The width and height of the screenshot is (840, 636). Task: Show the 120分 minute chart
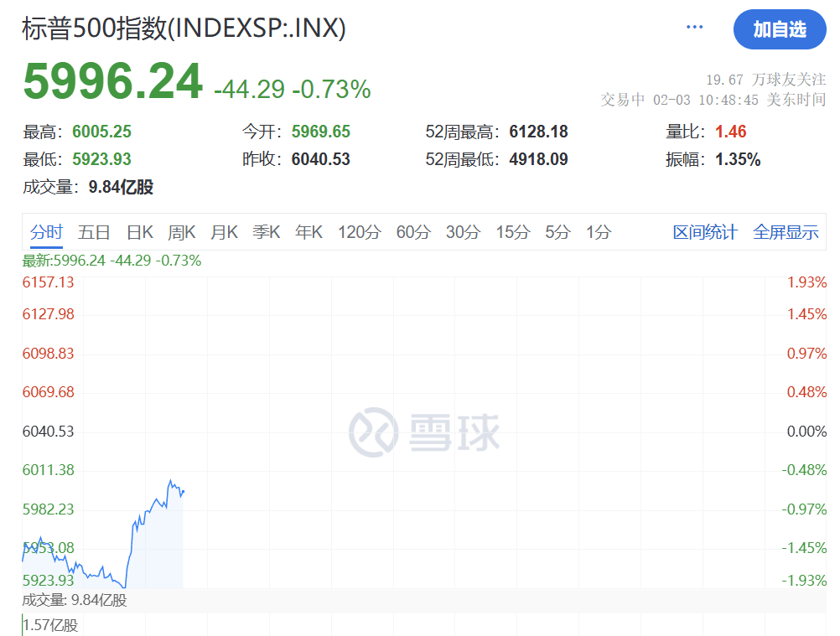pos(360,232)
